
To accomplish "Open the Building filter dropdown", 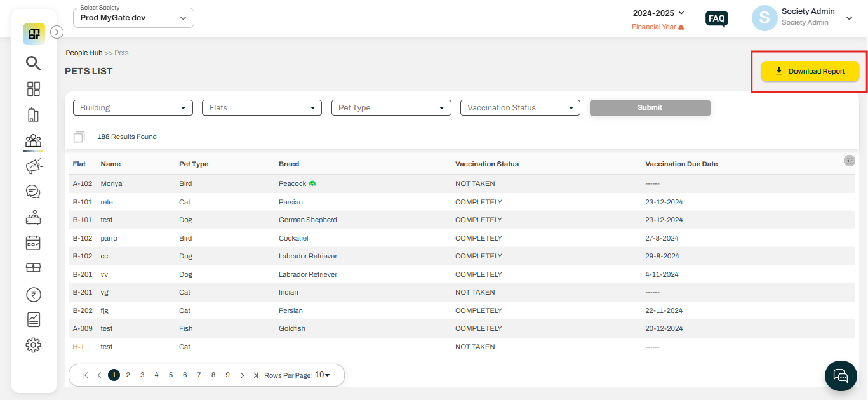I will [x=133, y=107].
